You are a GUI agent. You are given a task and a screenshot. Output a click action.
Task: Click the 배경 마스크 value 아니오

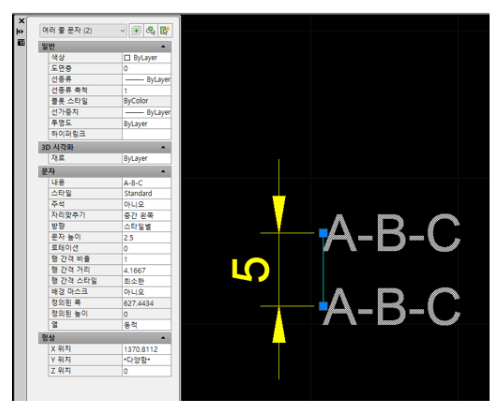tap(147, 292)
